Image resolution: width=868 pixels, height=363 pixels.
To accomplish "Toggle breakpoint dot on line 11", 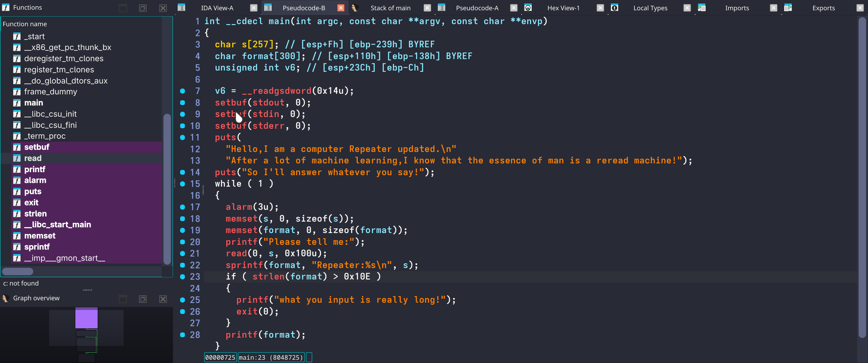I will click(x=182, y=137).
